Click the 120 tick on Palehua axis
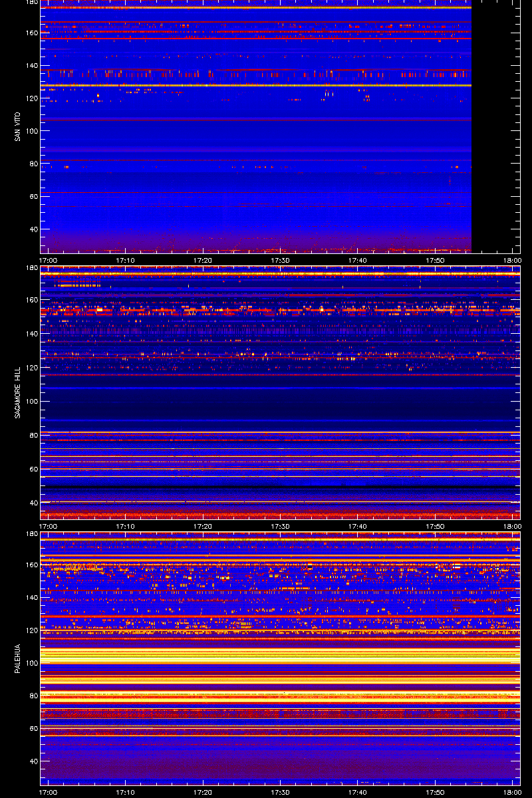 point(31,630)
